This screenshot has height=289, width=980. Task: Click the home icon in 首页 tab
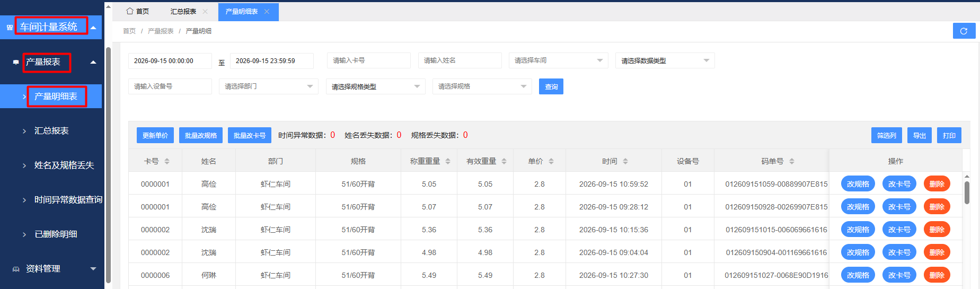point(129,11)
